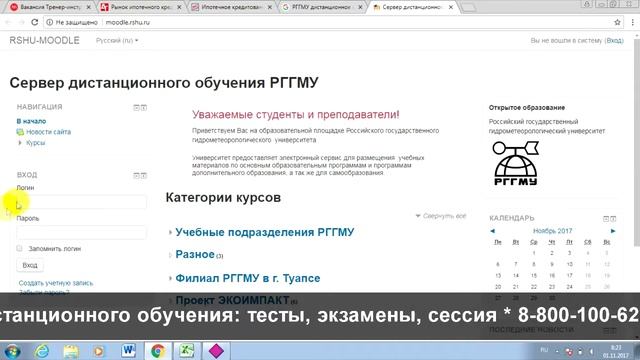This screenshot has width=640, height=360.
Task: Open the RSHU-MOODLE home link
Action: [x=44, y=40]
